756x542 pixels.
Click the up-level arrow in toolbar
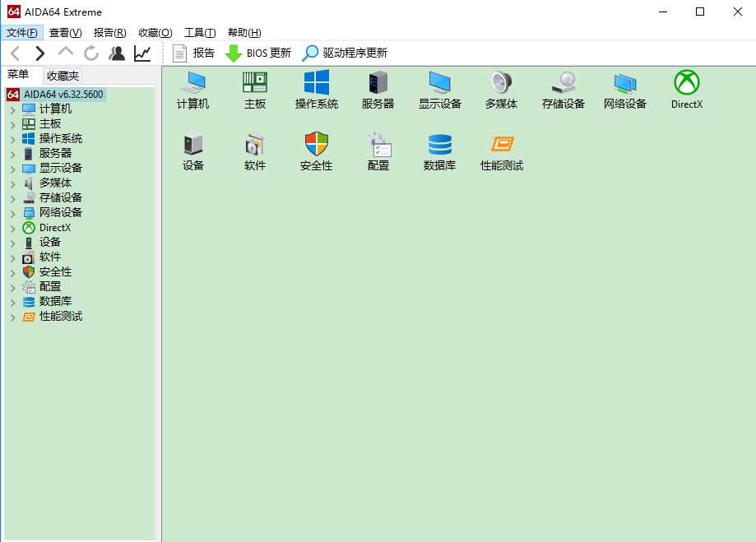pos(66,52)
